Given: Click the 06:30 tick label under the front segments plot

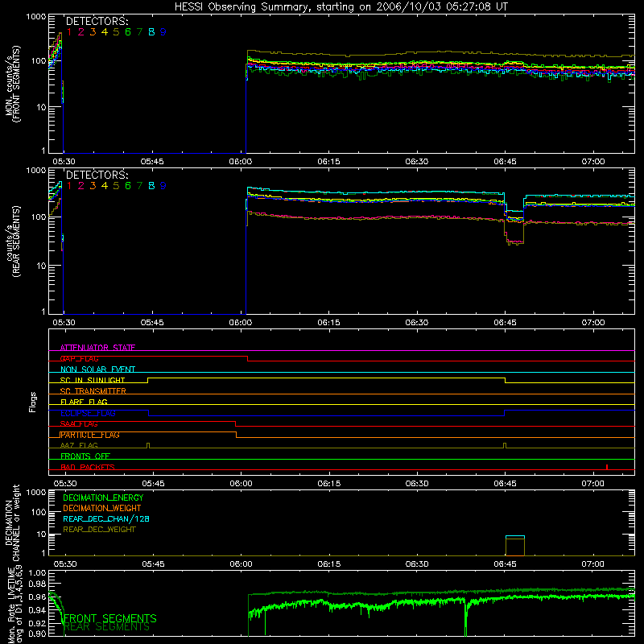Looking at the screenshot, I should coord(417,162).
